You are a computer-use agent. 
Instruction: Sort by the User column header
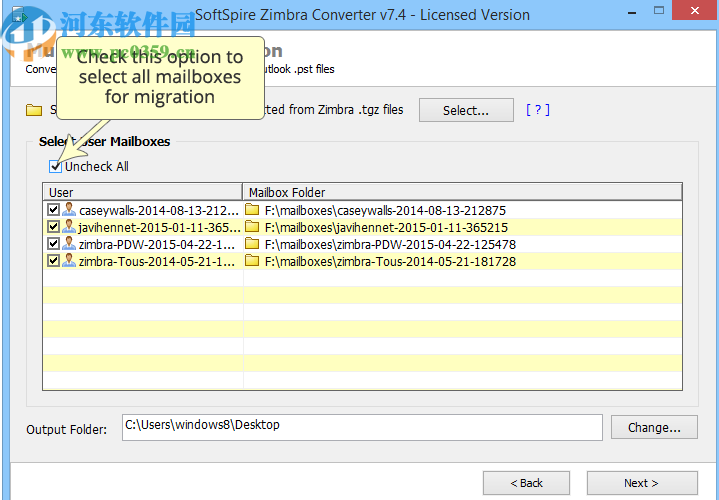pos(143,192)
